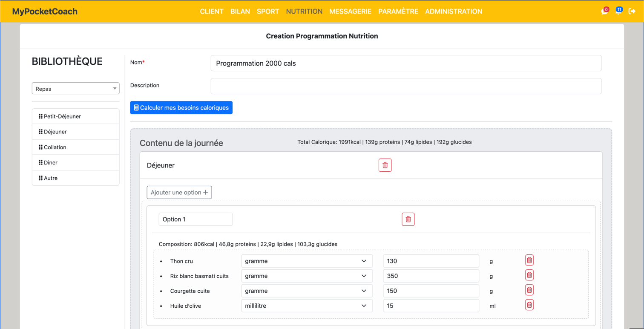The image size is (644, 329).
Task: Change the unit dropdown for Courgette cuite
Action: [307, 291]
